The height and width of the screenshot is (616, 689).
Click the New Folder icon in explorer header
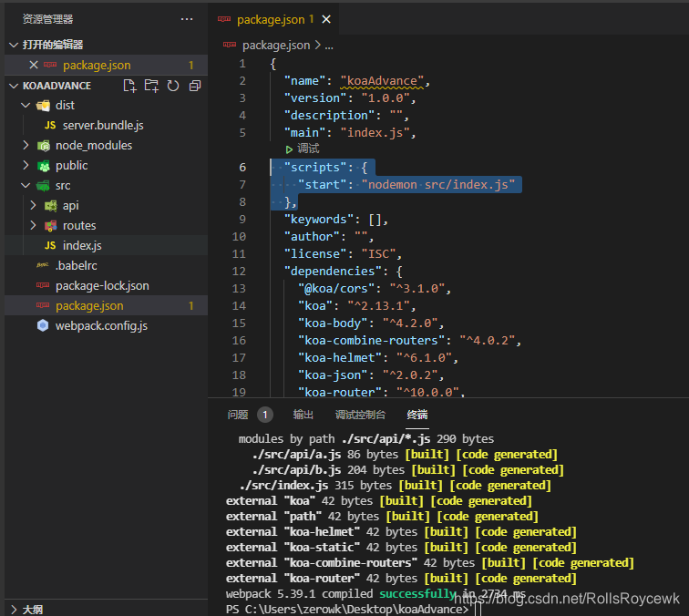coord(151,86)
